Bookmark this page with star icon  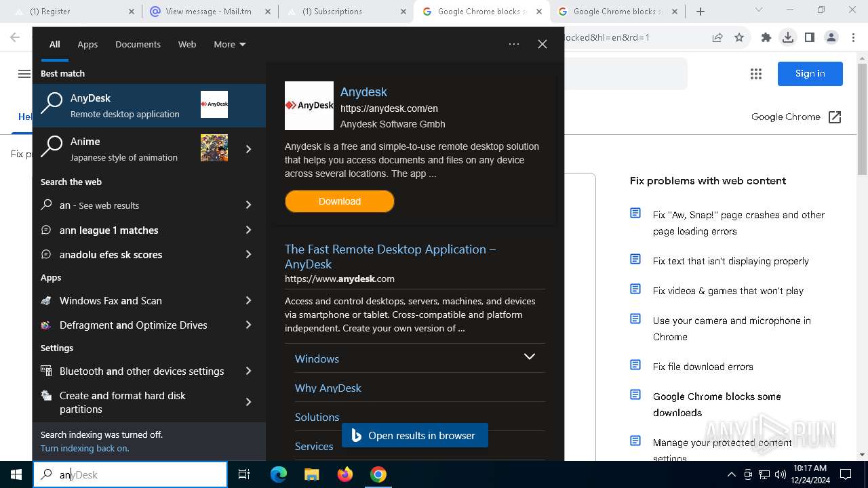point(739,37)
